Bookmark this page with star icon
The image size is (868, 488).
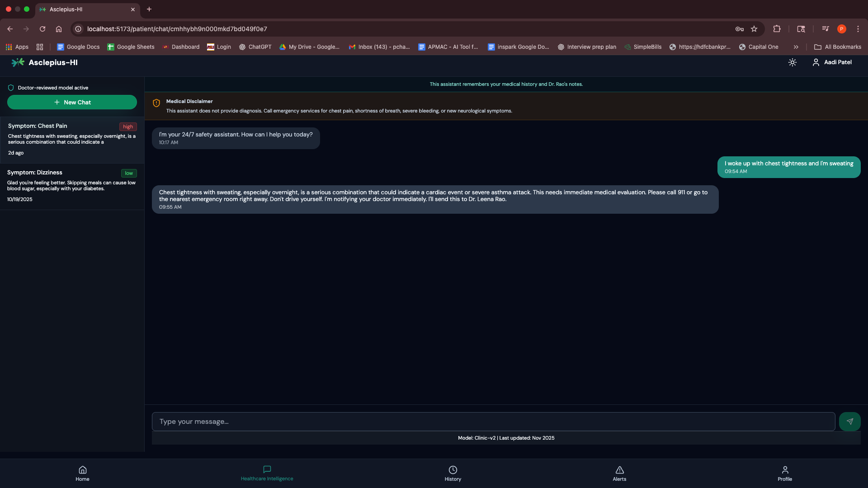click(754, 29)
